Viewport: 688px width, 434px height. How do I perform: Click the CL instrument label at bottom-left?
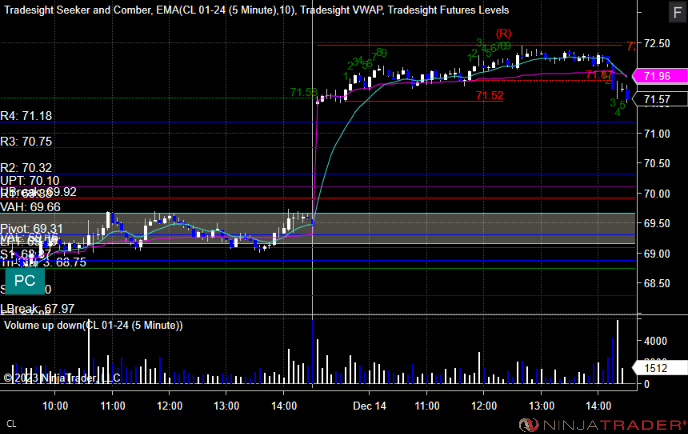tap(11, 424)
